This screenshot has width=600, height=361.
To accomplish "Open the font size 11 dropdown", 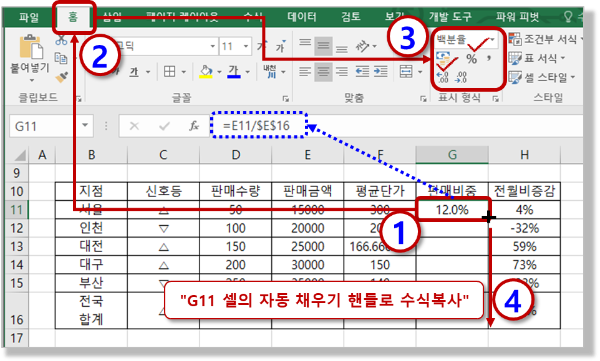I will click(246, 46).
